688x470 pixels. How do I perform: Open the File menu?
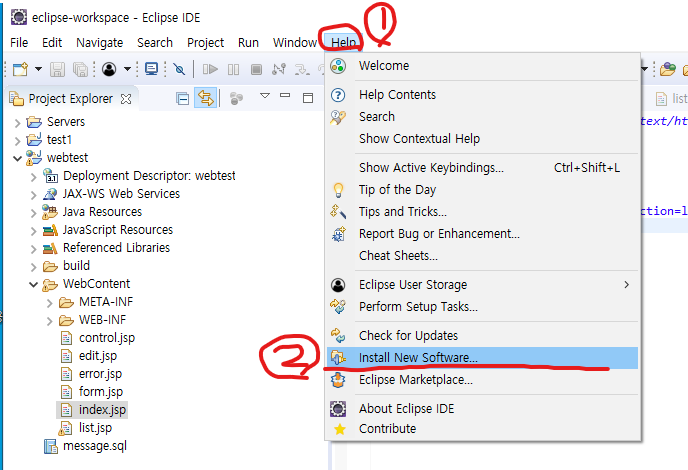click(19, 43)
